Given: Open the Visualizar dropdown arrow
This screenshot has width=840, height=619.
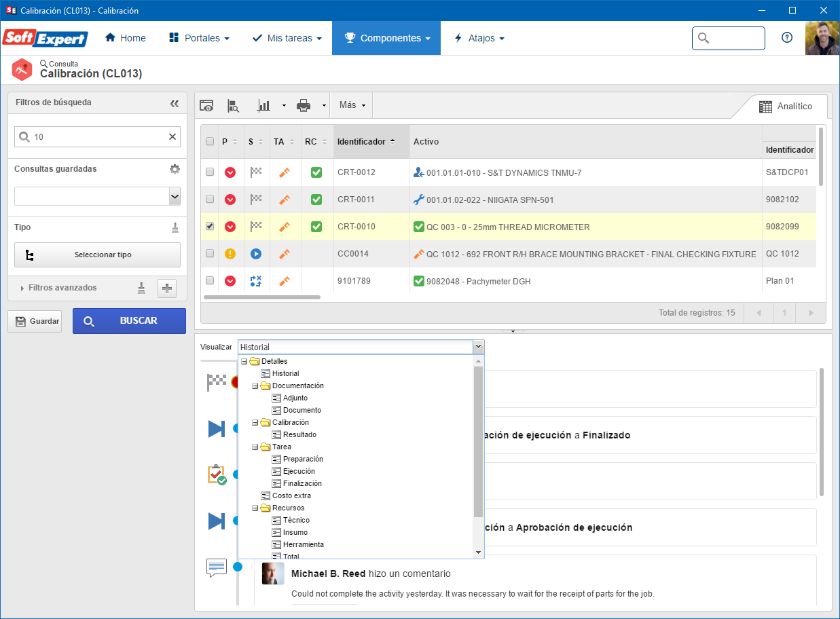Looking at the screenshot, I should [x=479, y=347].
